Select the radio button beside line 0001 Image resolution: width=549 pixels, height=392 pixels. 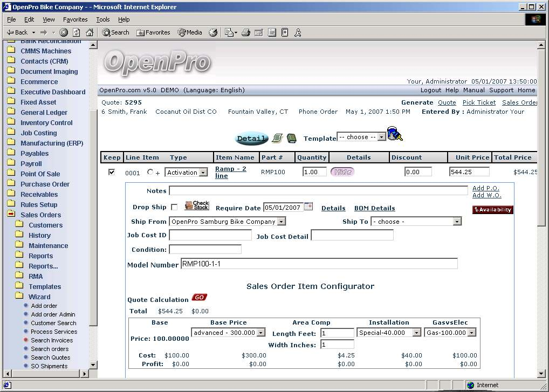click(x=150, y=173)
